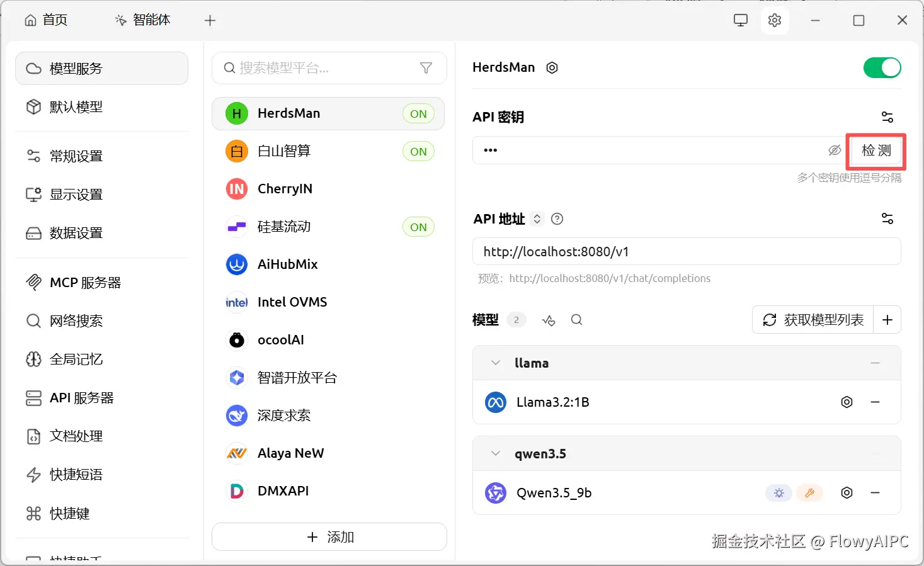The height and width of the screenshot is (566, 924).
Task: Click Qwen3.5_9b tool-use wrench tag
Action: coord(809,493)
